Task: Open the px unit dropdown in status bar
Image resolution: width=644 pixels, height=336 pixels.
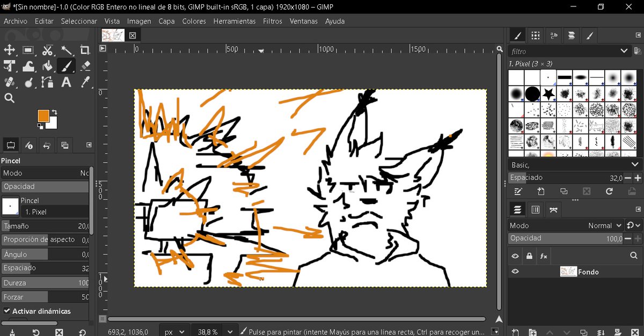Action: 175,332
